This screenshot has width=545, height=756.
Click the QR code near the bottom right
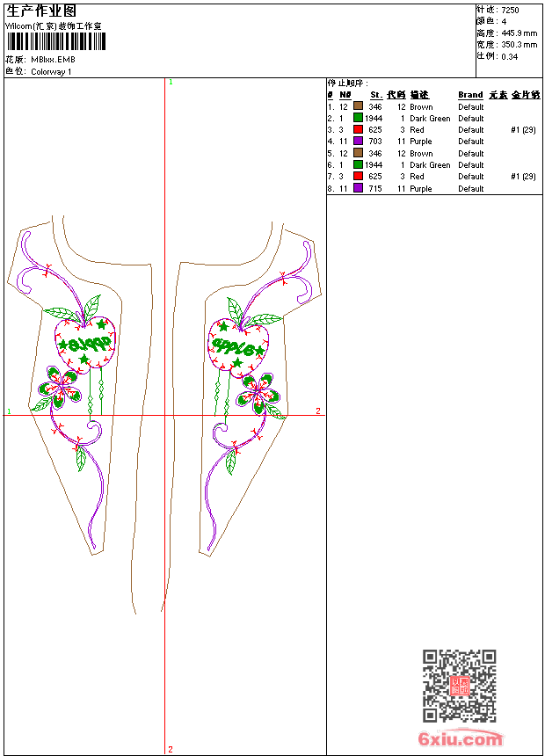click(459, 686)
